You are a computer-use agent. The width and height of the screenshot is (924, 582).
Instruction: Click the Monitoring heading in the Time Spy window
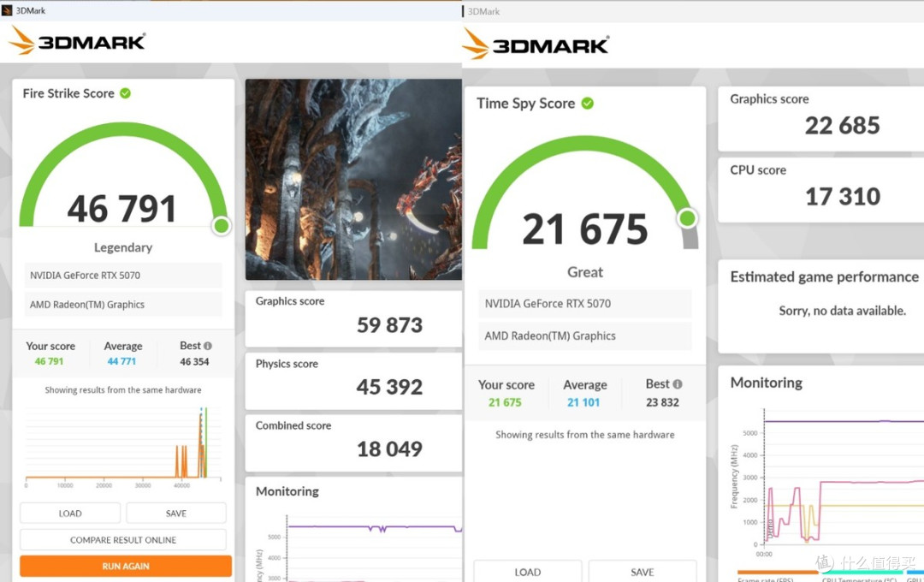(766, 383)
